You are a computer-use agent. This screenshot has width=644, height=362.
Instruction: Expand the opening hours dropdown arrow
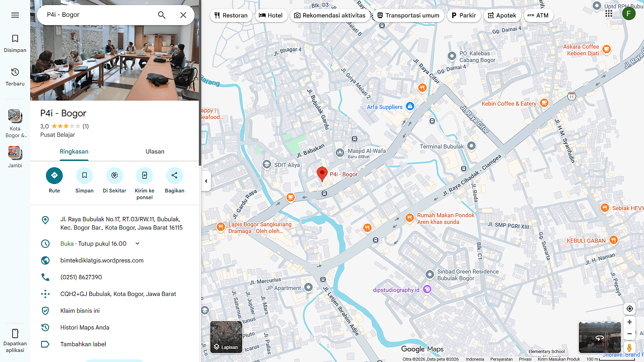click(x=137, y=244)
